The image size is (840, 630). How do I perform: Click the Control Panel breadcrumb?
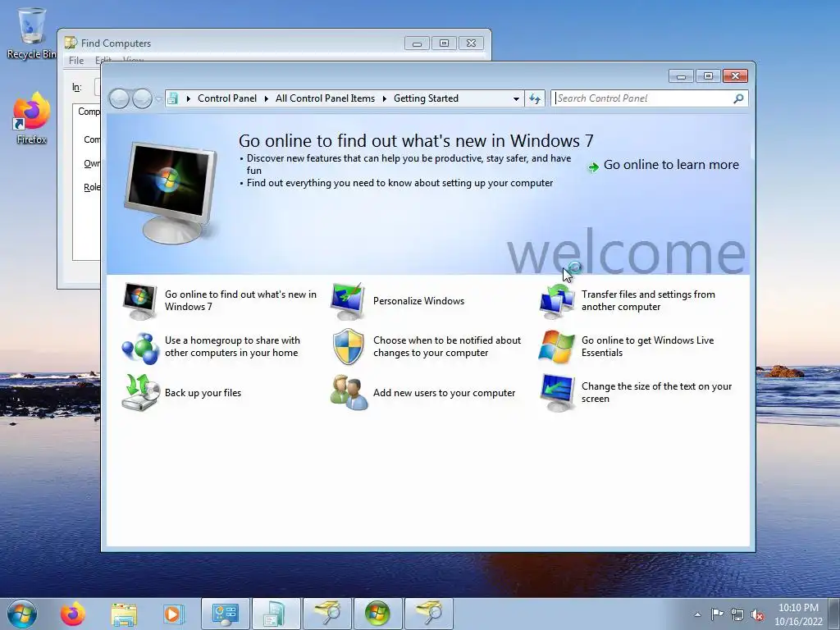(x=227, y=98)
